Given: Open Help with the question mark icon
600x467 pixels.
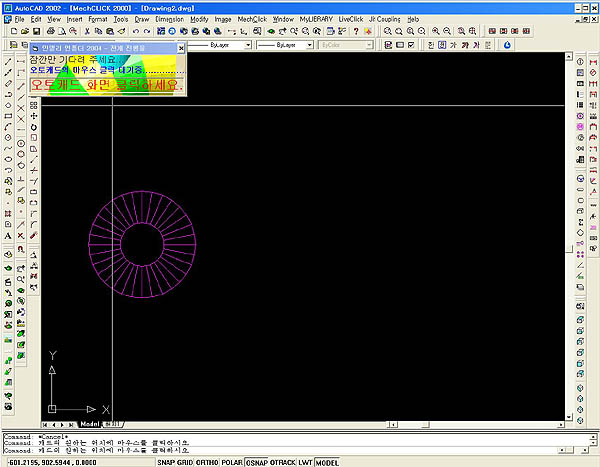Looking at the screenshot, I should click(356, 31).
